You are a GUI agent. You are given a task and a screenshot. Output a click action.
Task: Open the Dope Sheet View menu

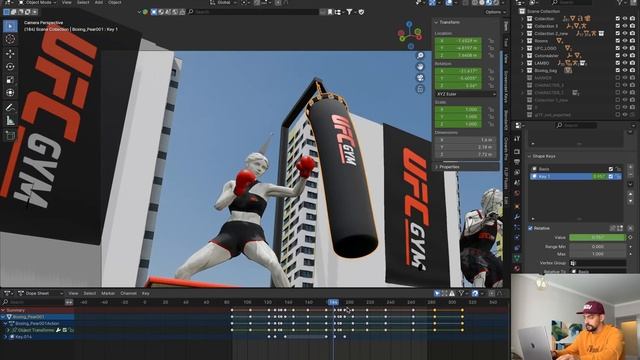[73, 293]
